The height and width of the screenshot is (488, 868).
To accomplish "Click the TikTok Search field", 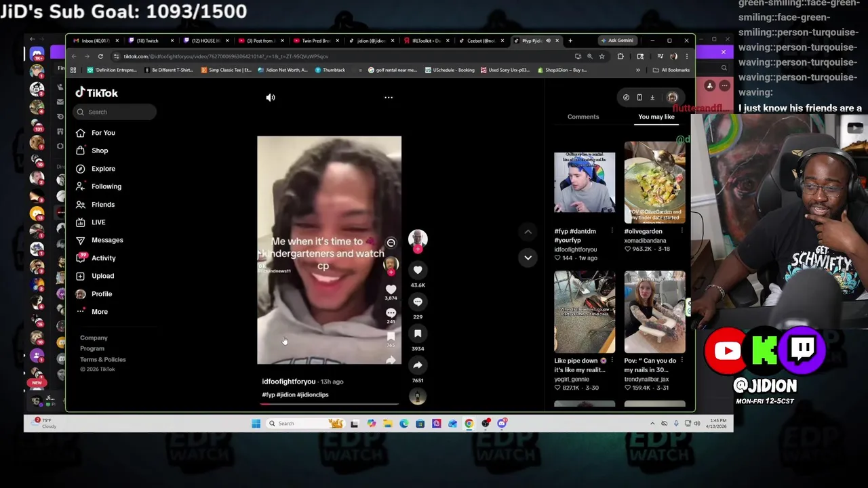I will click(115, 112).
